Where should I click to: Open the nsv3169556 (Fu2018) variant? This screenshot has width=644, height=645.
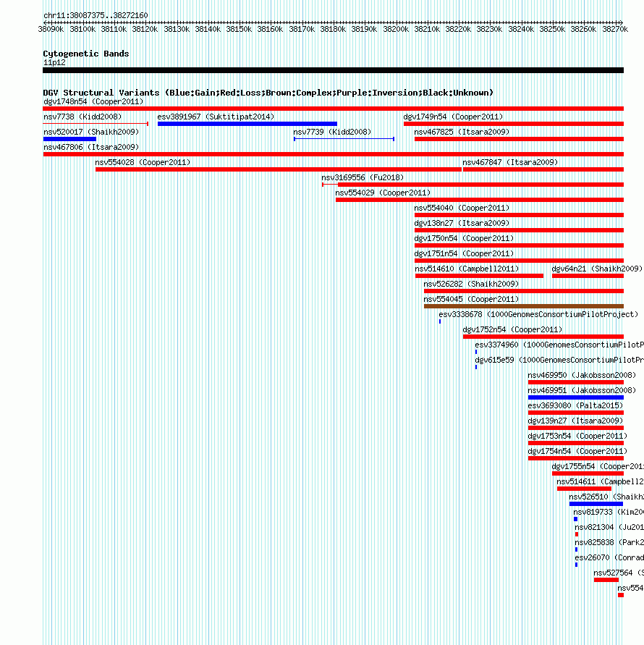point(363,177)
